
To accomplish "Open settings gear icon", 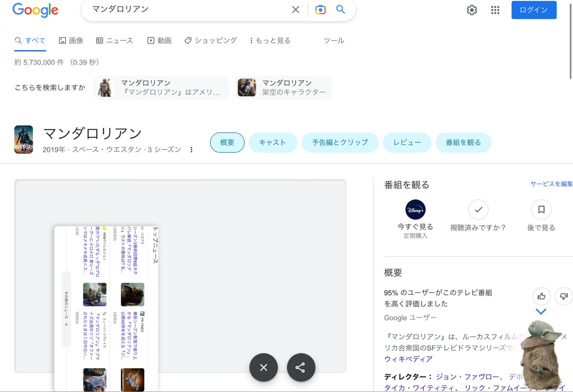I will (x=472, y=10).
